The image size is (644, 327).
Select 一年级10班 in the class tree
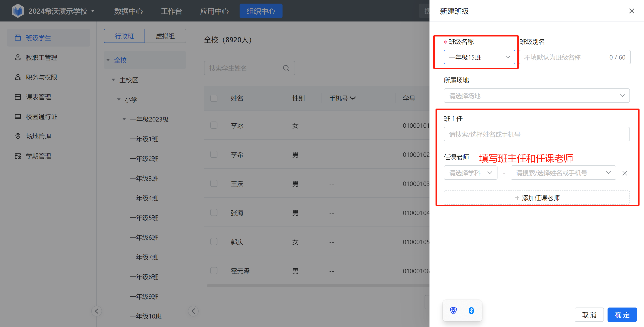[x=146, y=316]
